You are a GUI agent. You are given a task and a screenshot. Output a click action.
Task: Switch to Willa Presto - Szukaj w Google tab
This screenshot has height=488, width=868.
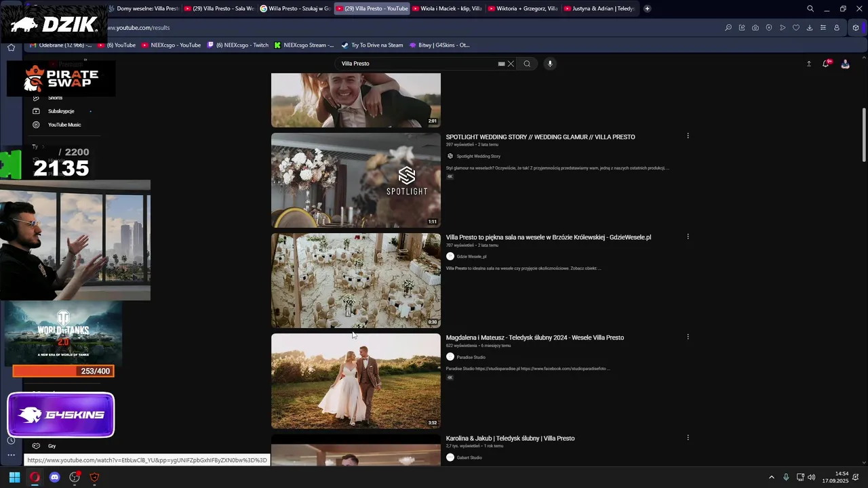296,9
